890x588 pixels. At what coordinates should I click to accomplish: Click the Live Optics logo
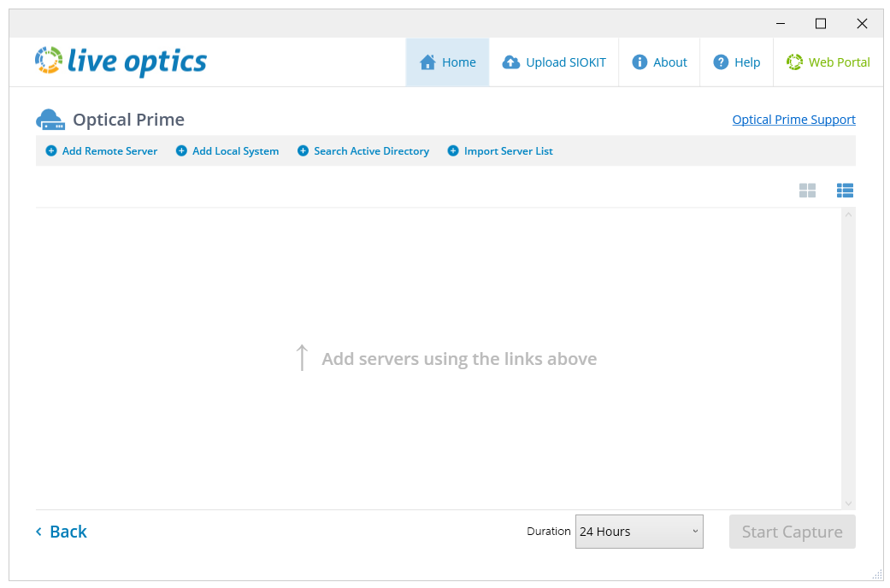120,61
